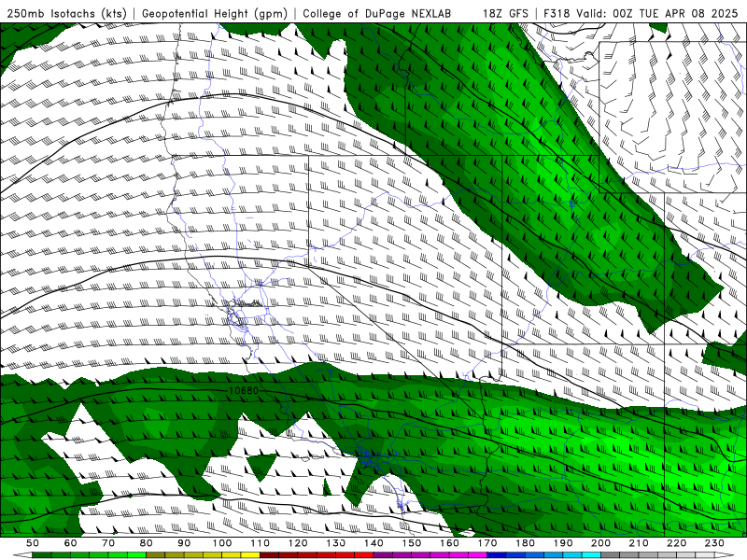Click the 70 knot legend label
Screen dimensions: 747x560
pos(108,543)
